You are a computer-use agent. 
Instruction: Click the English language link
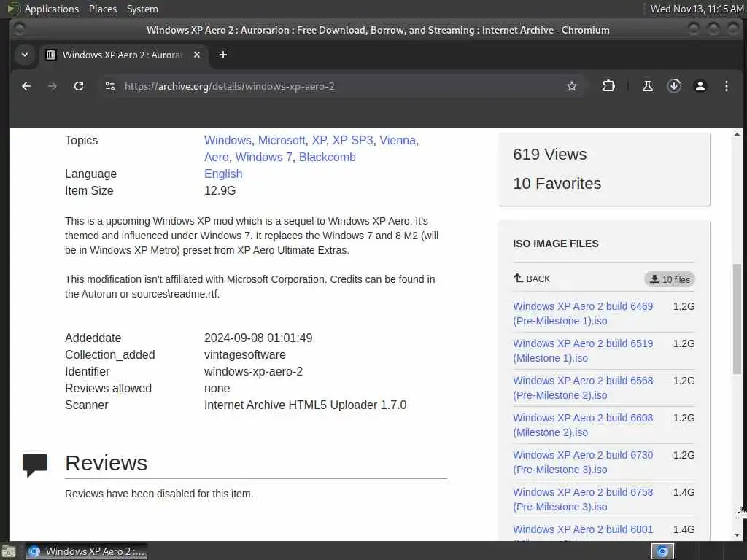click(223, 174)
